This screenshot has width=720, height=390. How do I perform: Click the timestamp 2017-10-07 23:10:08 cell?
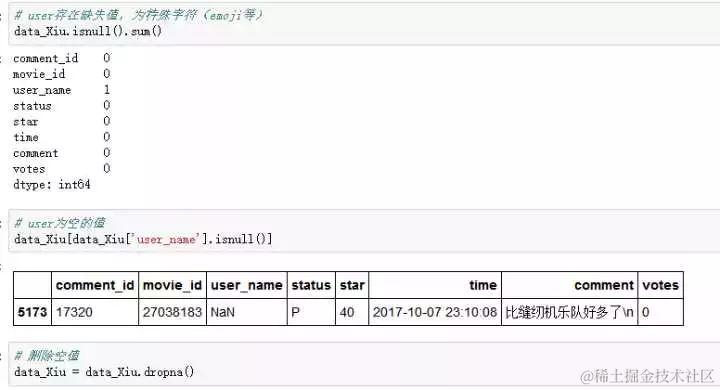coord(435,312)
